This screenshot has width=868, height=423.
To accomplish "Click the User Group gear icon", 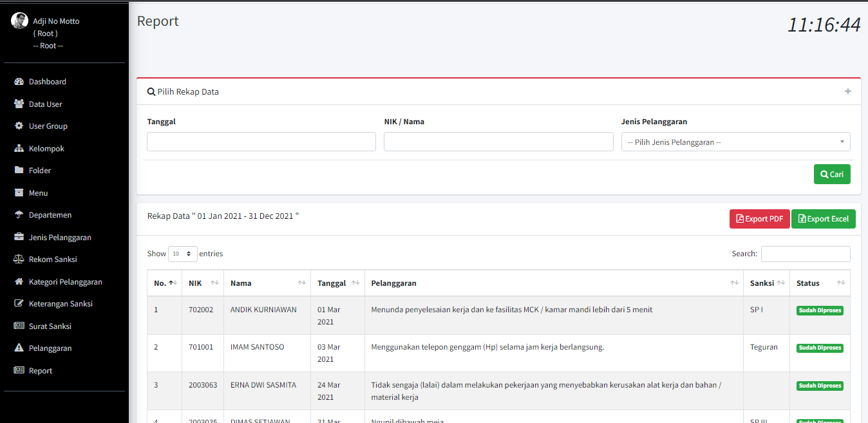I will coord(19,126).
